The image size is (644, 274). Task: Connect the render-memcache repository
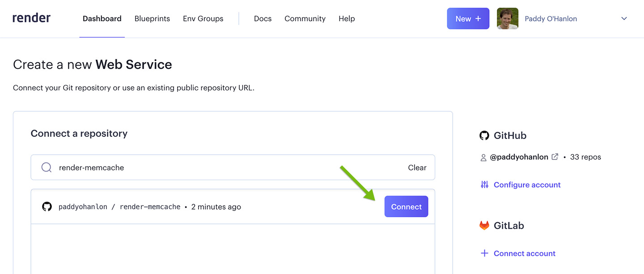406,207
